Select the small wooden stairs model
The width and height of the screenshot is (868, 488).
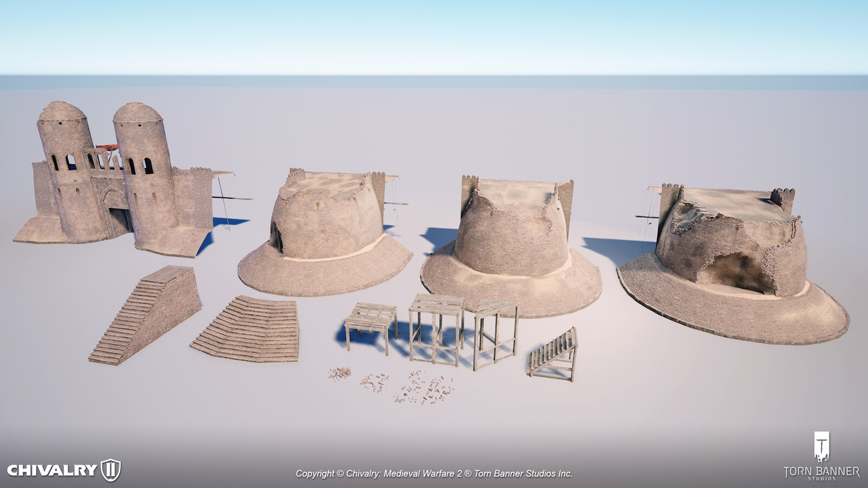tap(553, 353)
